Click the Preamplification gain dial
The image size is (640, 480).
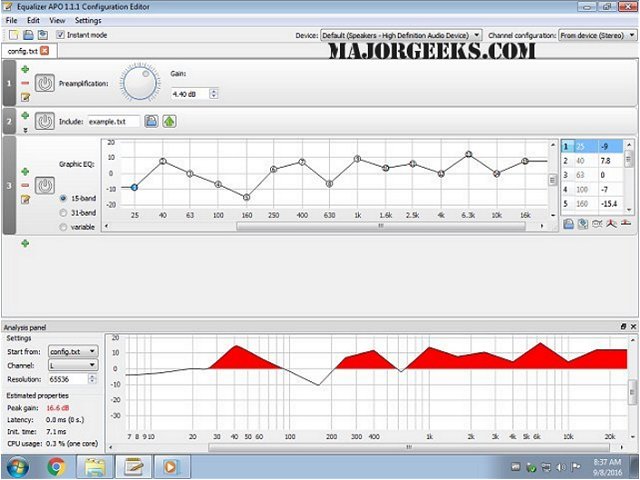139,83
